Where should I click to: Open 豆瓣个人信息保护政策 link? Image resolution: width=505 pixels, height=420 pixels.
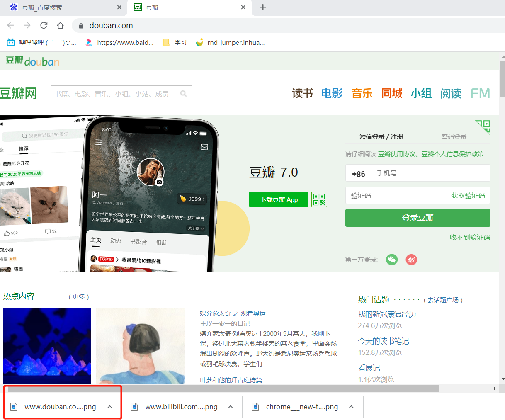coord(453,154)
